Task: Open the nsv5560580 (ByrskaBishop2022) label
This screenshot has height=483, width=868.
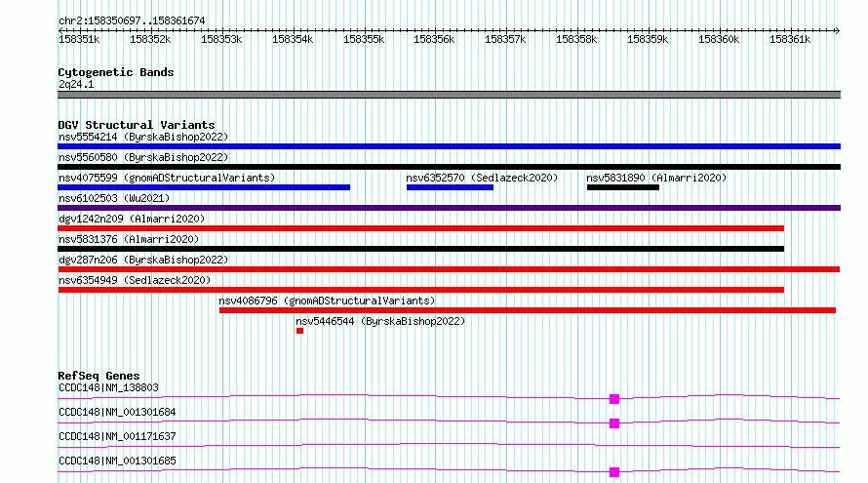Action: point(143,157)
